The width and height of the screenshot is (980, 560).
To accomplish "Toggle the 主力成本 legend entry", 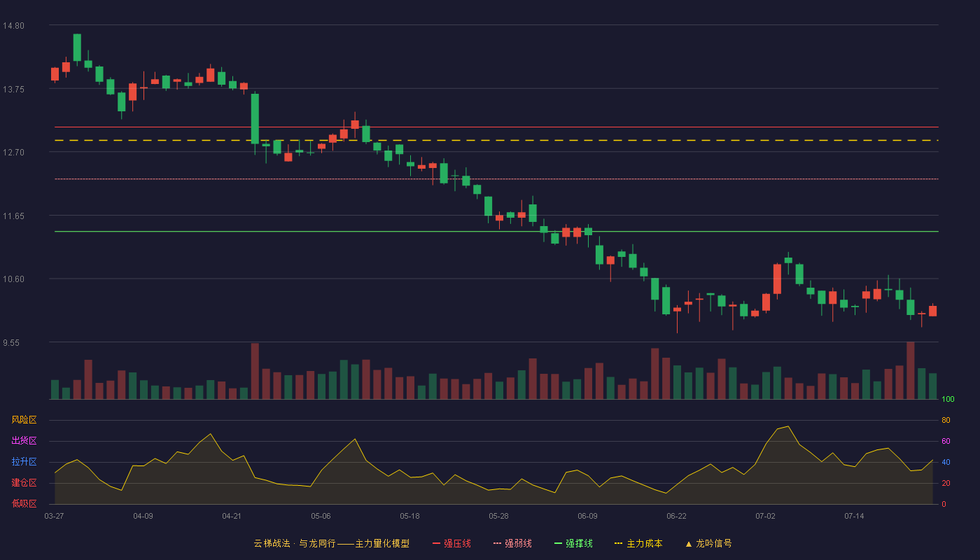I will 638,543.
